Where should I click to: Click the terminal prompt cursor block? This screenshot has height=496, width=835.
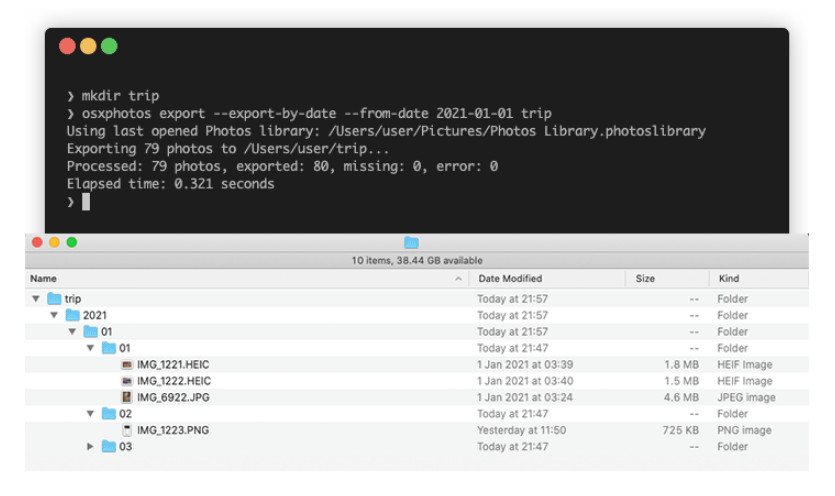click(86, 202)
